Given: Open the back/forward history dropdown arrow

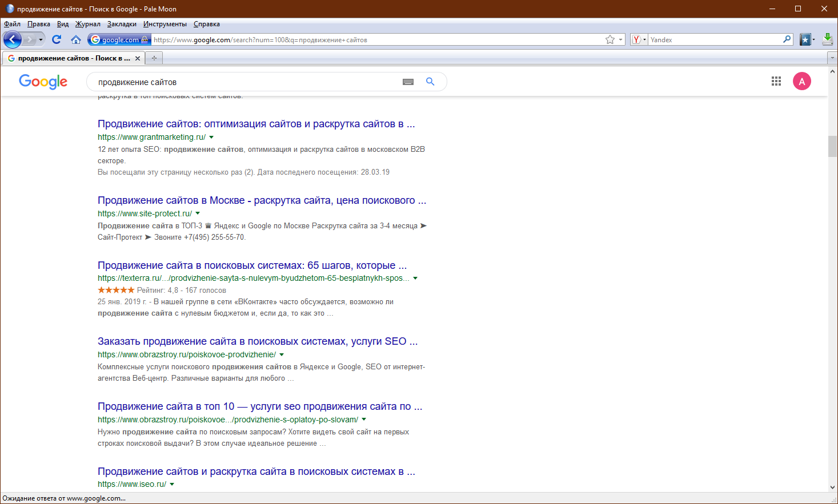Looking at the screenshot, I should (41, 40).
